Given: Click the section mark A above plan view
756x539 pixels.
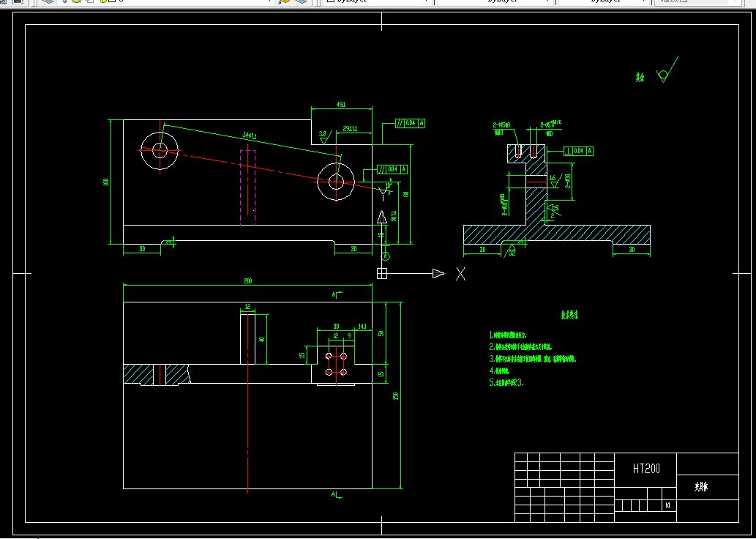Looking at the screenshot, I should tap(337, 294).
